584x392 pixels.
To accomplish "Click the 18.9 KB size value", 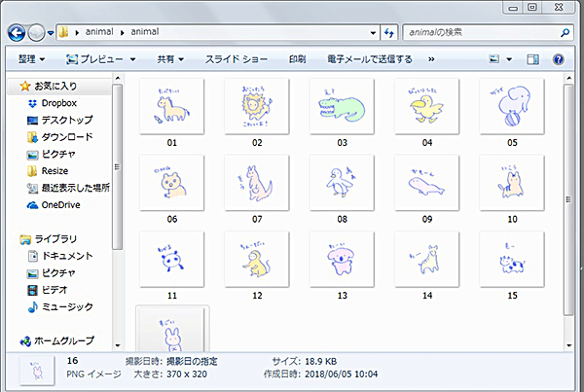I will [320, 362].
